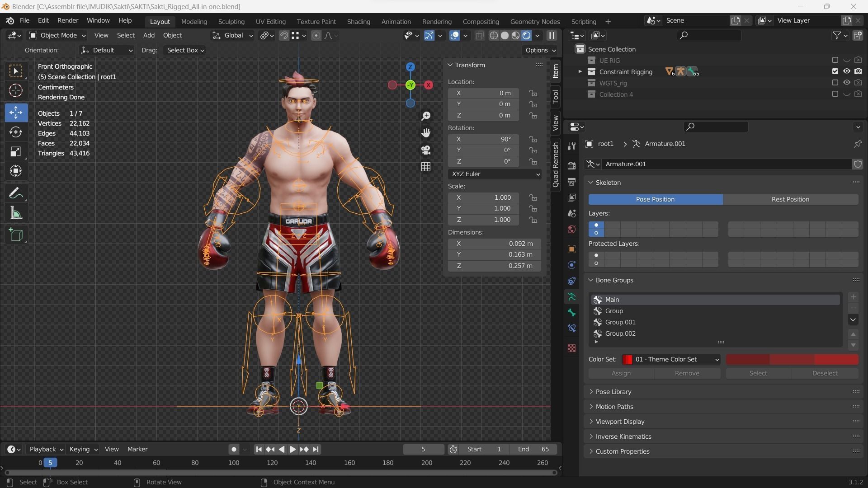868x488 pixels.
Task: Toggle X-ray display button
Action: (x=480, y=36)
